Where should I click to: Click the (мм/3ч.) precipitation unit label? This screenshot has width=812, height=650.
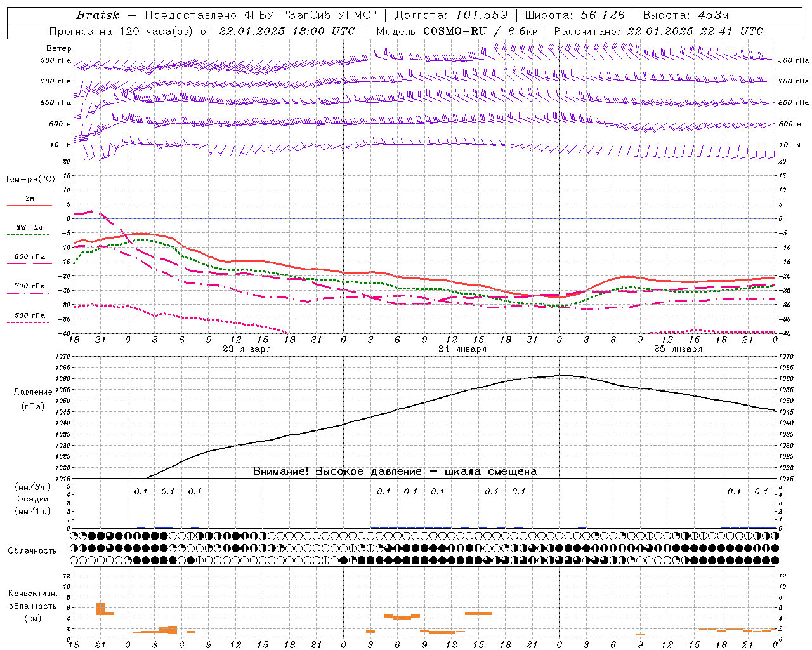33,487
